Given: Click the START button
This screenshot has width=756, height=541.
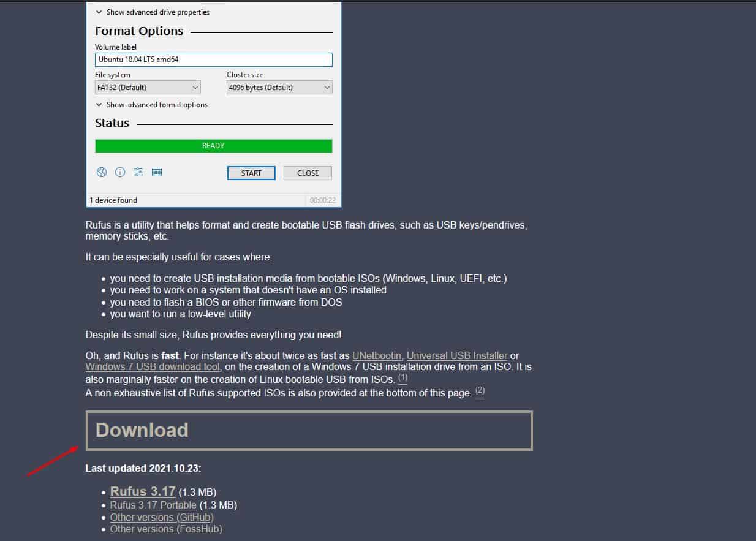Looking at the screenshot, I should 251,173.
